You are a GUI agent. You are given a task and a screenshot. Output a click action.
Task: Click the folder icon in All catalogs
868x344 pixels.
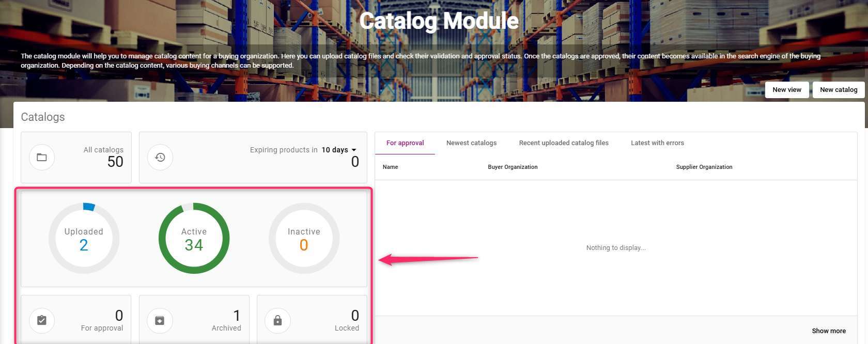click(42, 158)
